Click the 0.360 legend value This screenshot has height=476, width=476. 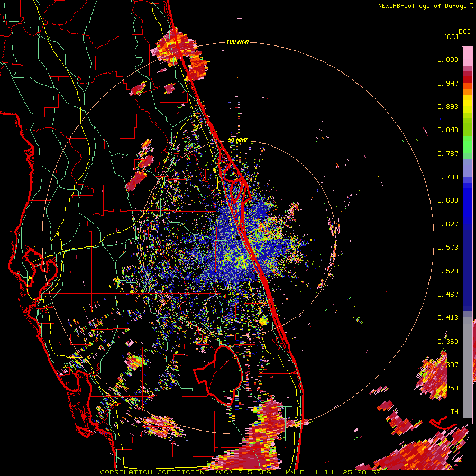coord(448,342)
